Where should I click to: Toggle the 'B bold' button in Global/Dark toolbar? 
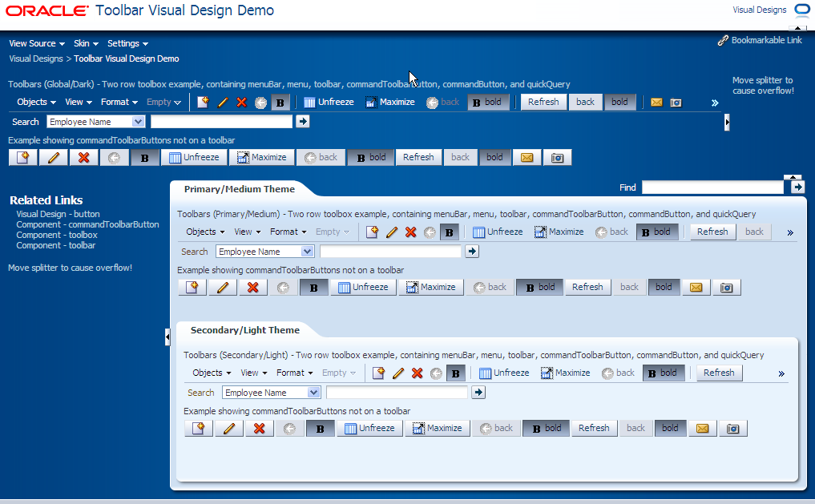pos(487,103)
